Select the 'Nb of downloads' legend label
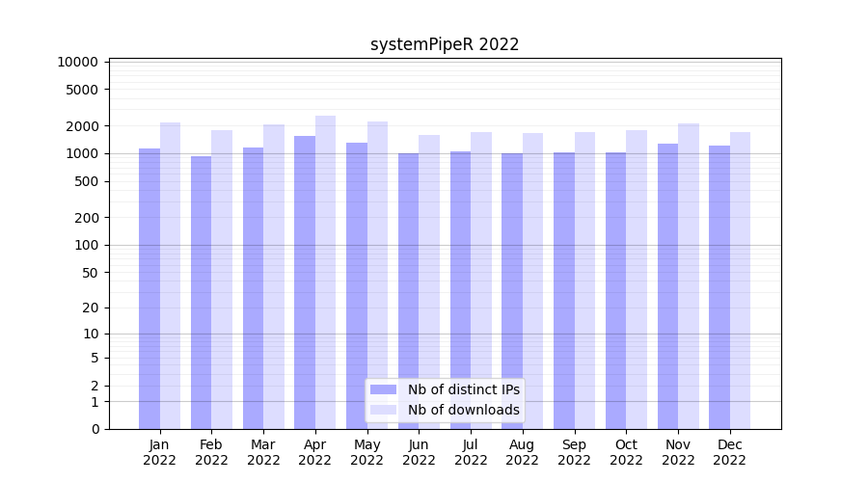Screen dimensions: 868x482 click(x=463, y=410)
